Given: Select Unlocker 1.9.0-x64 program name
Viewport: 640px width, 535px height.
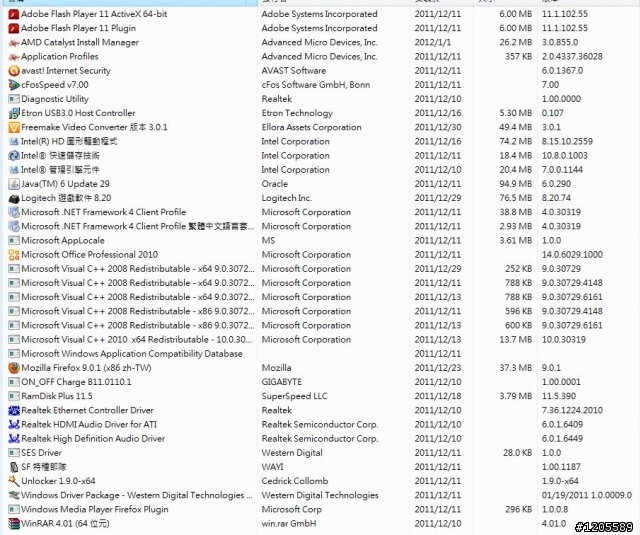Looking at the screenshot, I should coord(58,481).
